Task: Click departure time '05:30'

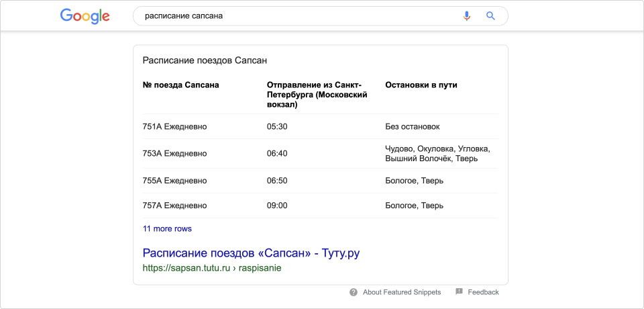Action: click(277, 127)
